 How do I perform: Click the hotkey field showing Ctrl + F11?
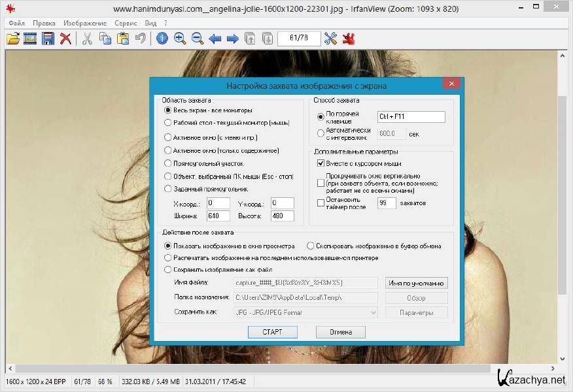(x=411, y=117)
